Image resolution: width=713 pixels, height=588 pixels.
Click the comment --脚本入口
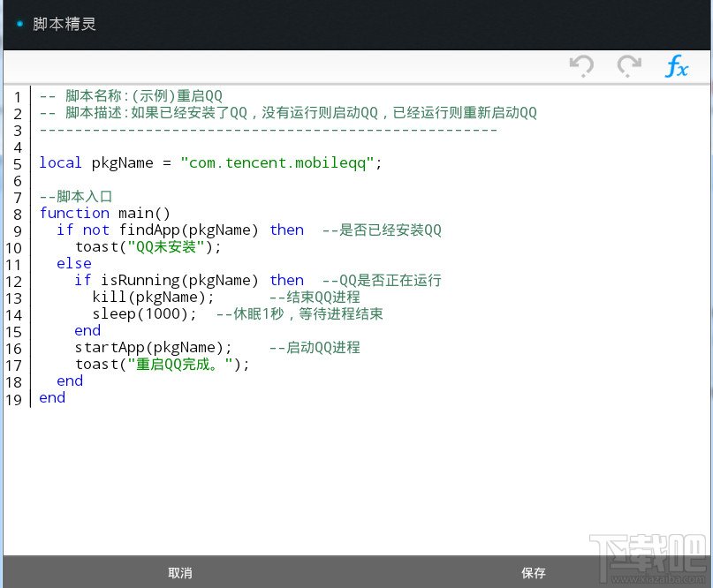(75, 196)
